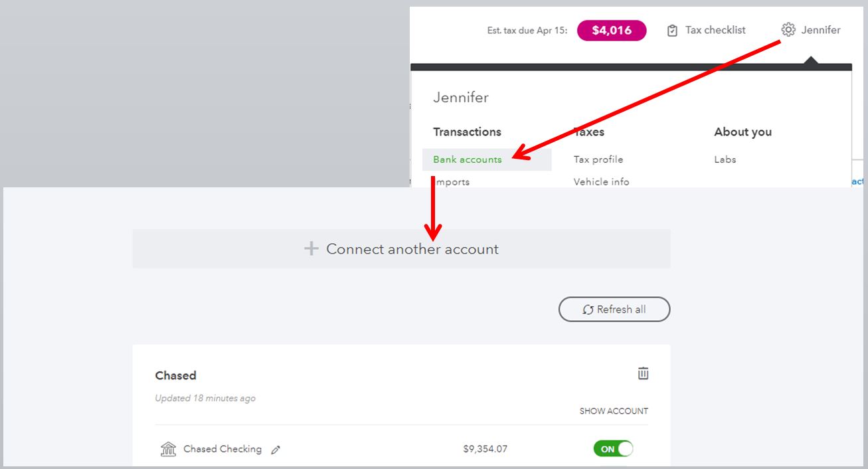Select Bank accounts in the Transactions menu
Screen dimensions: 868x469
click(x=468, y=159)
